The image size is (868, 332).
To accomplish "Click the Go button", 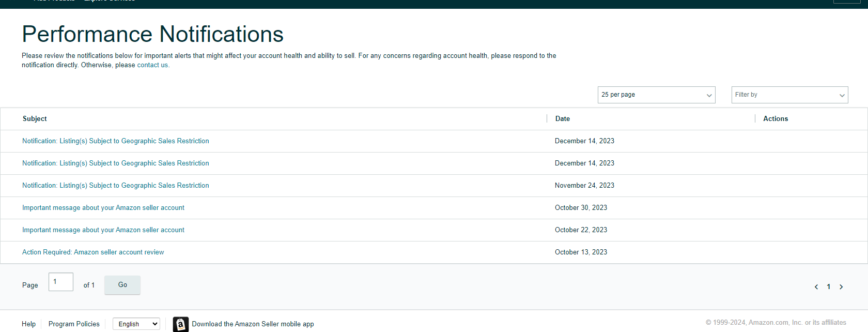I will click(122, 285).
